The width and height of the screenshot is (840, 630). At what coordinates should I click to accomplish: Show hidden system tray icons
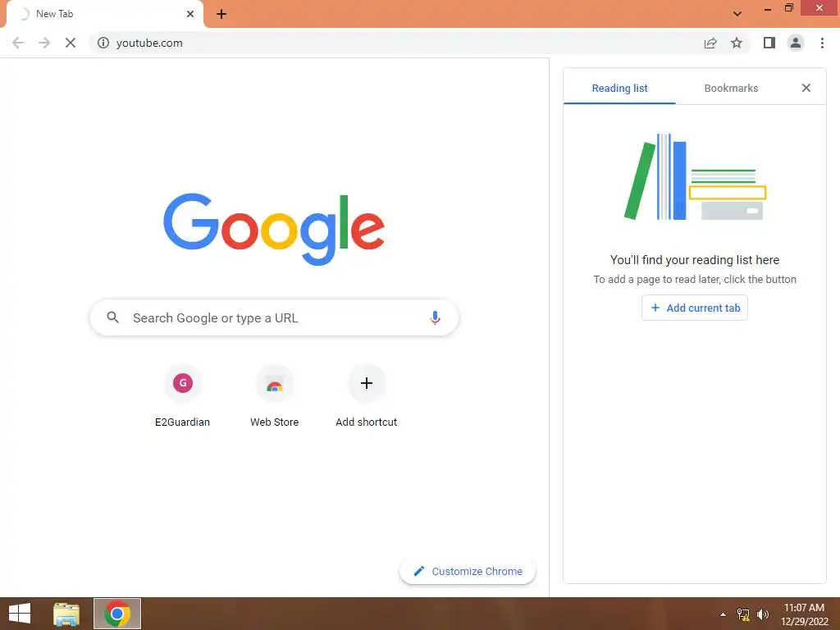724,614
